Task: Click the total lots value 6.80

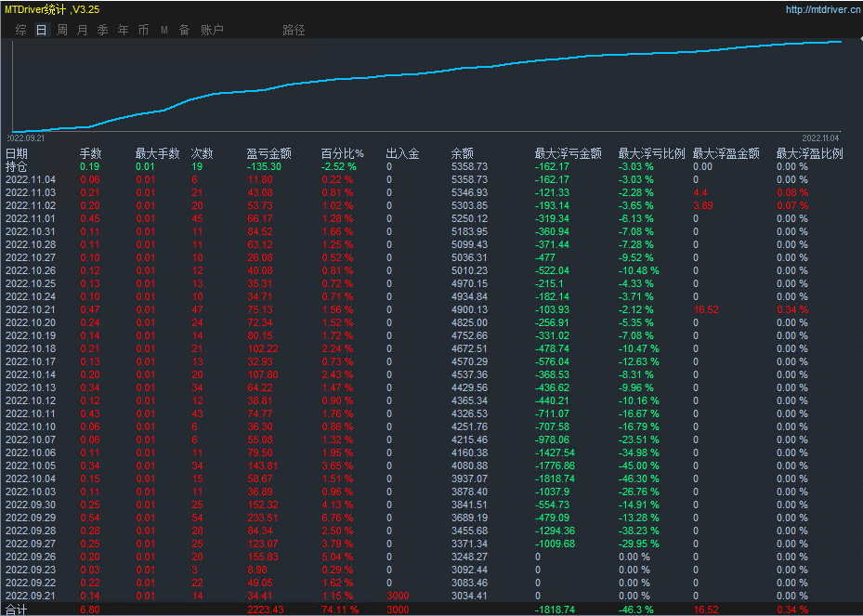Action: coord(90,609)
